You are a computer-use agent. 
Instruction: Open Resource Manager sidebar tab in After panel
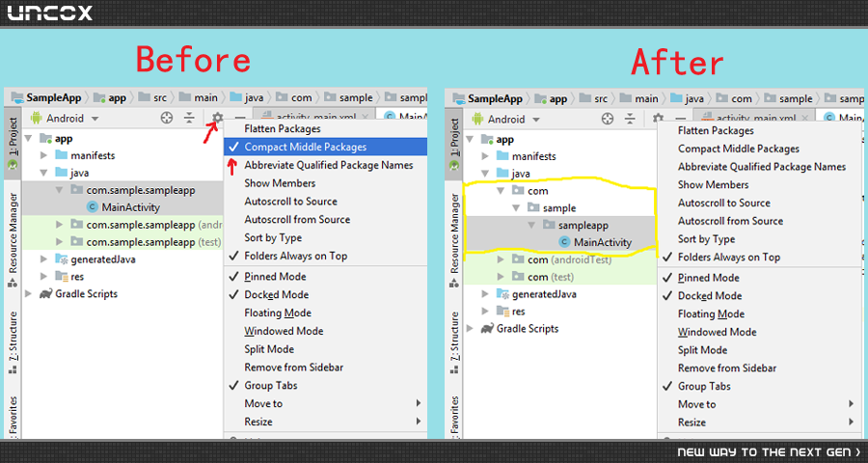454,239
